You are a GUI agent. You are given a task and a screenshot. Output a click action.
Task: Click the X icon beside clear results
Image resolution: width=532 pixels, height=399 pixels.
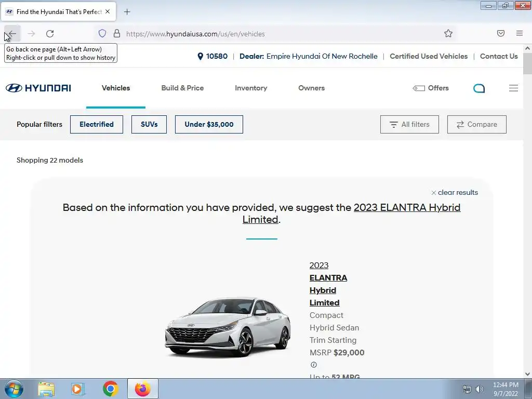click(433, 193)
